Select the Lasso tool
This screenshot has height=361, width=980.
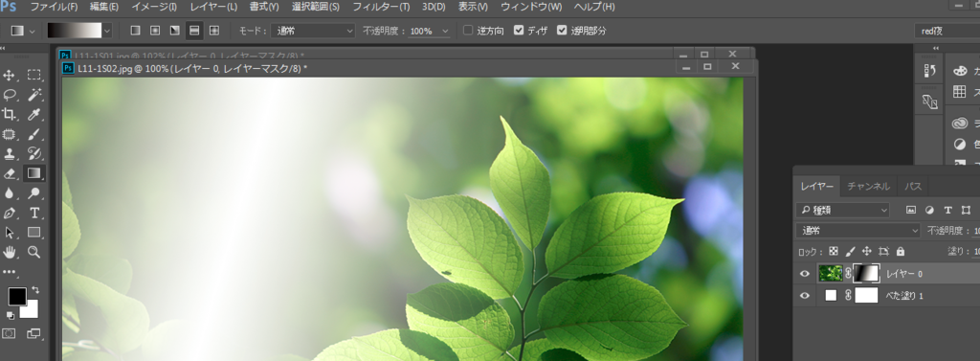(x=10, y=95)
